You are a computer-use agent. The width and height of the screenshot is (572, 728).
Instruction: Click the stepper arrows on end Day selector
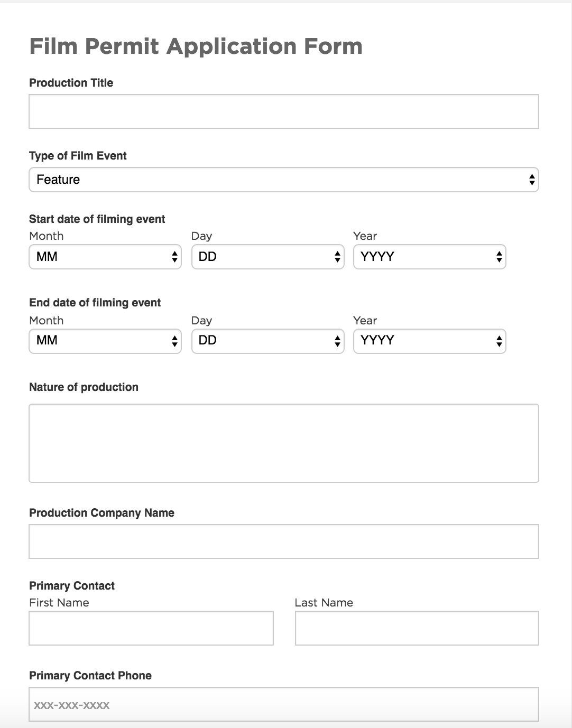[x=337, y=341]
